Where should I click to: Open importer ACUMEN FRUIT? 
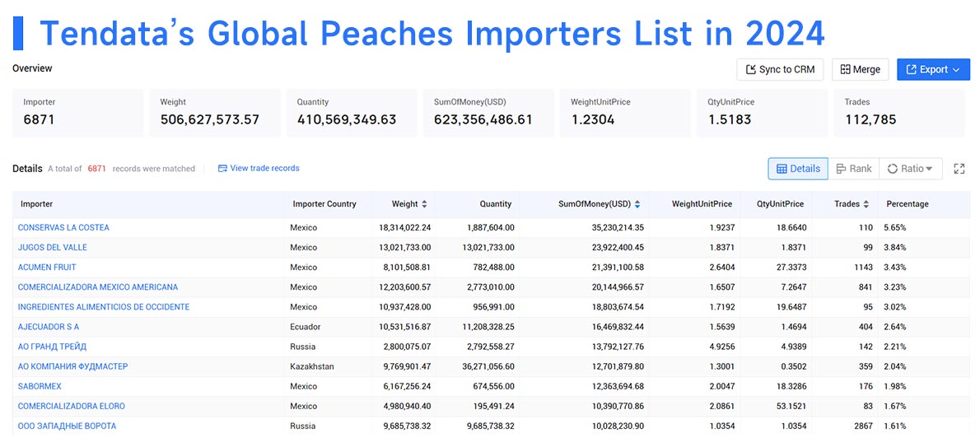click(x=47, y=267)
